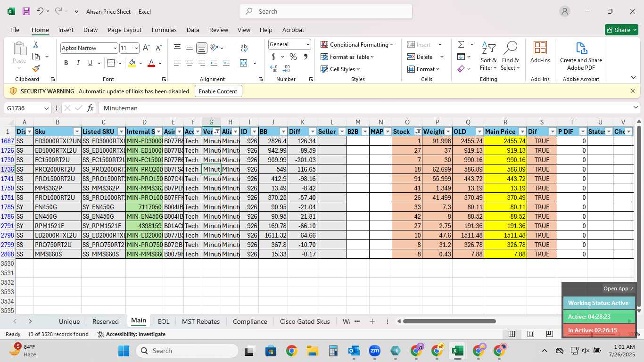Open the Page Layout ribbon tab
Viewport: 644px width, 362px height.
pyautogui.click(x=124, y=30)
